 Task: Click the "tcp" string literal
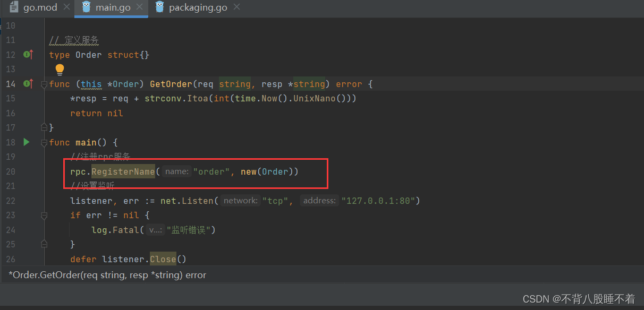click(x=275, y=201)
